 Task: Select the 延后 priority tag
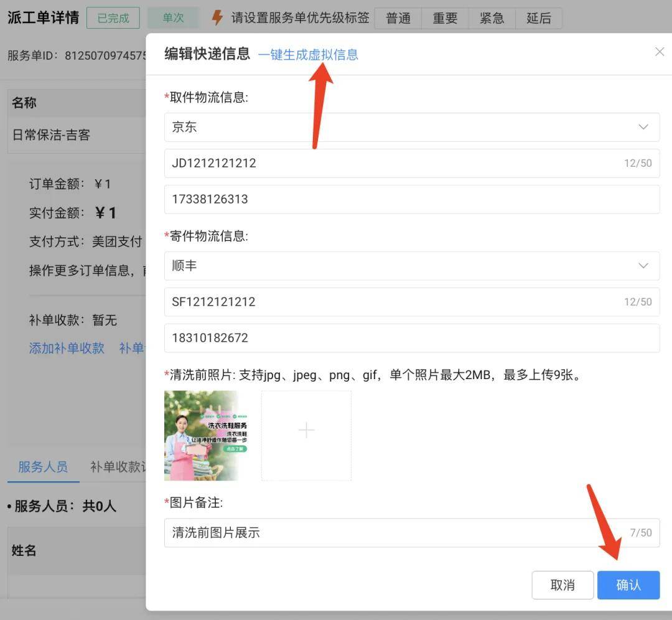(539, 19)
